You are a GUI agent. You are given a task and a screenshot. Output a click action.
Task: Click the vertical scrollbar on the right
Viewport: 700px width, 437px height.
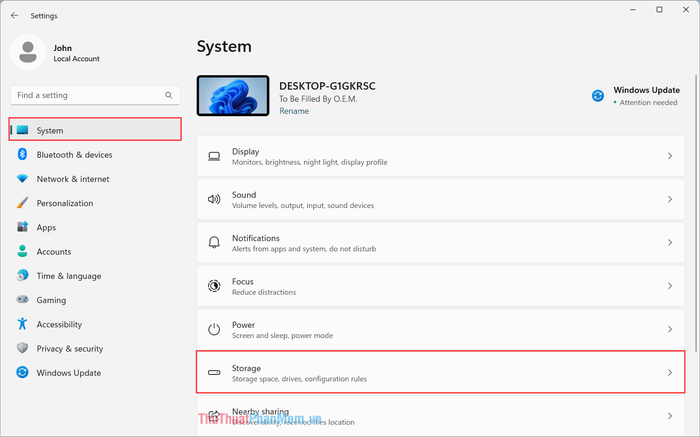click(696, 213)
